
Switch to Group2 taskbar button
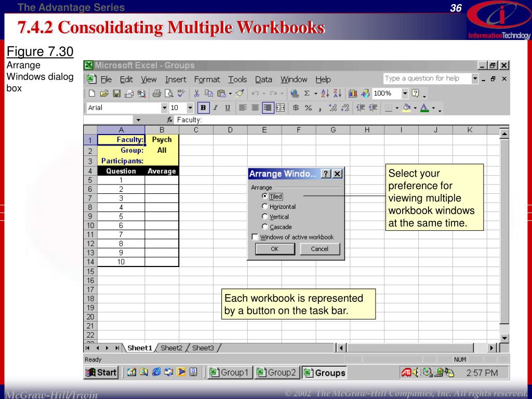(277, 372)
